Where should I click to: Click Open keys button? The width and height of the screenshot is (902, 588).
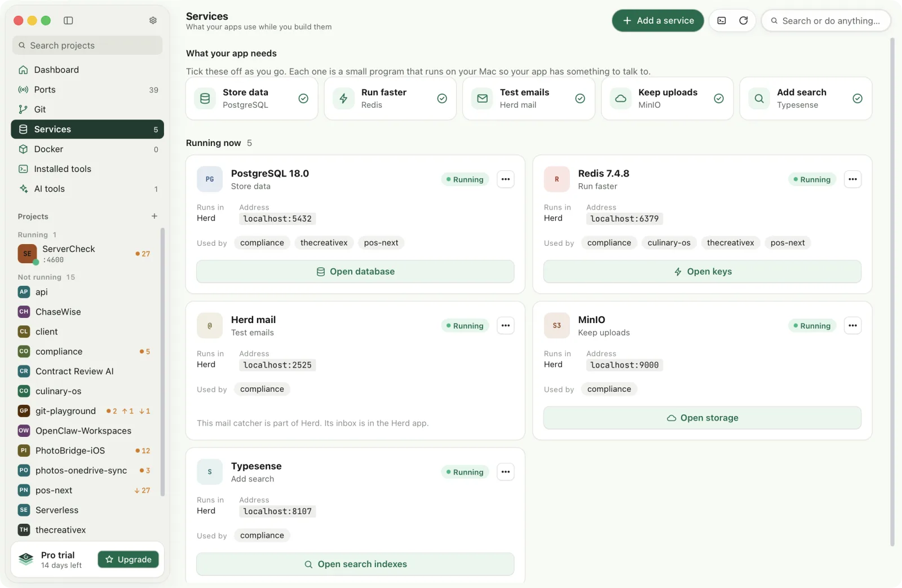(702, 272)
